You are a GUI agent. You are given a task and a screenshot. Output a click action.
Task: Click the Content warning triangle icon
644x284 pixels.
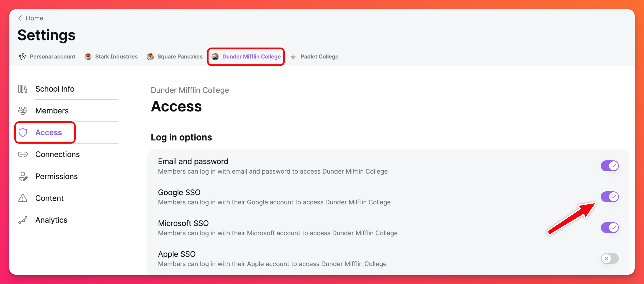(23, 198)
